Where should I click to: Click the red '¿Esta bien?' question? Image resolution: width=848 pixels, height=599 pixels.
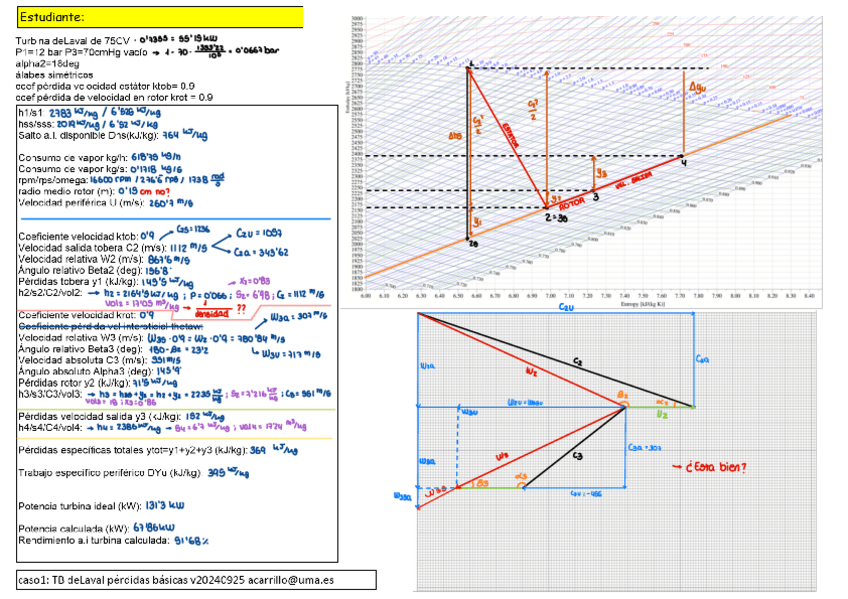[716, 467]
